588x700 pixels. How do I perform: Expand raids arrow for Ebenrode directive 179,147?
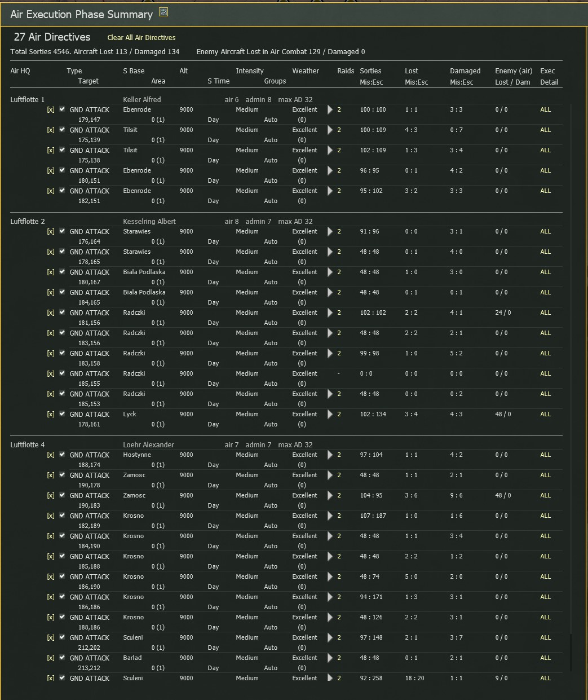(330, 109)
